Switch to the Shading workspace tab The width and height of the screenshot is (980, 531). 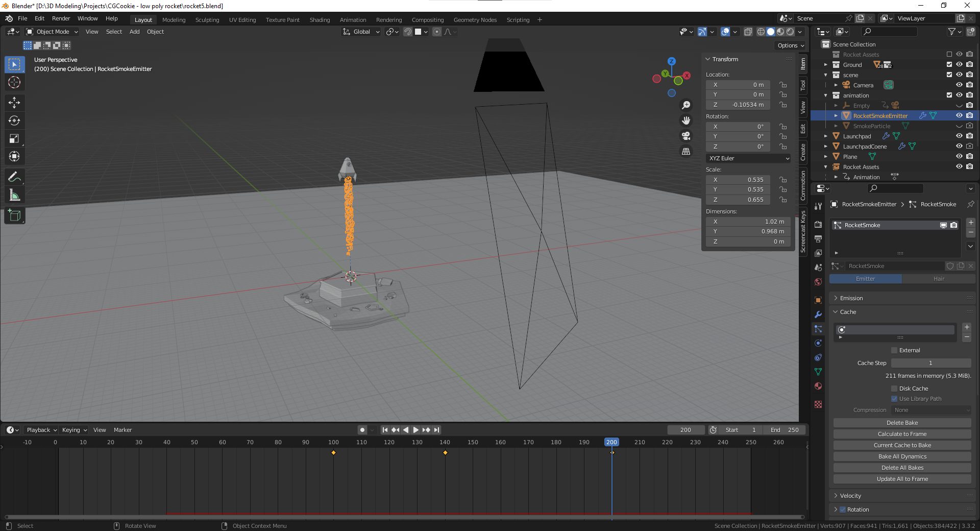tap(320, 20)
